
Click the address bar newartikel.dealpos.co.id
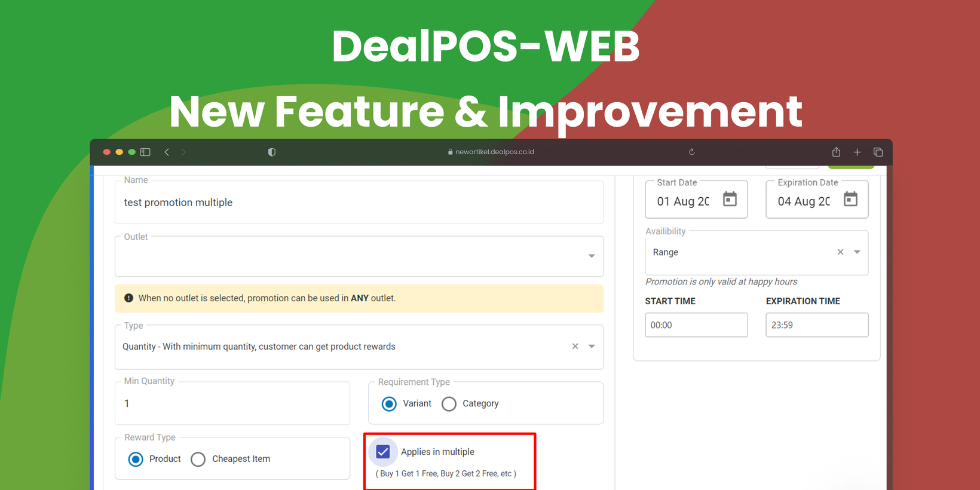tap(491, 152)
